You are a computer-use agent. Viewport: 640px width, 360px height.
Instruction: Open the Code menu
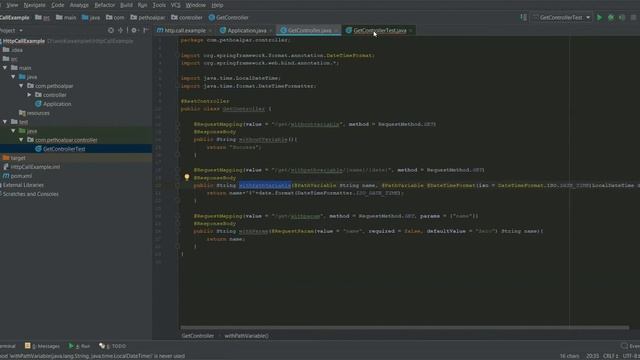58,5
